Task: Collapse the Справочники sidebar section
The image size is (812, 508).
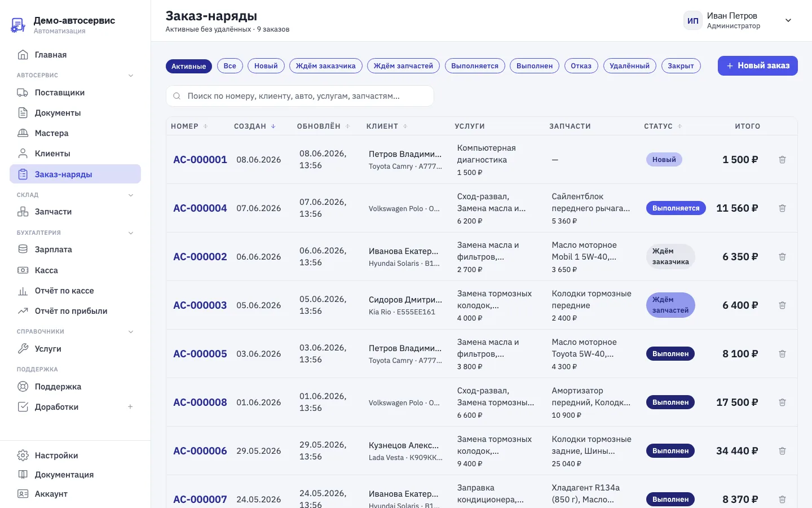Action: (131, 332)
